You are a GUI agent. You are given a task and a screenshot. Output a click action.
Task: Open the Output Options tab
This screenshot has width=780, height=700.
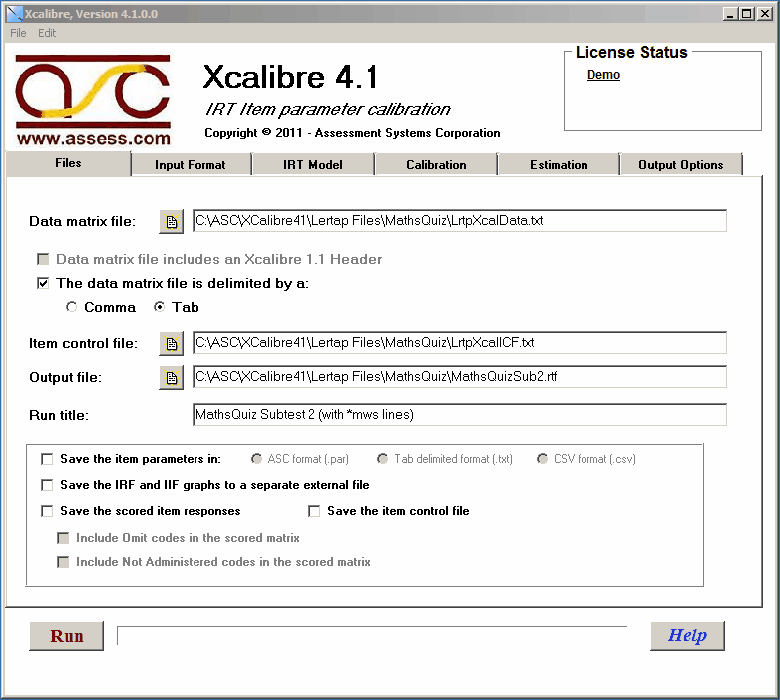pos(681,165)
